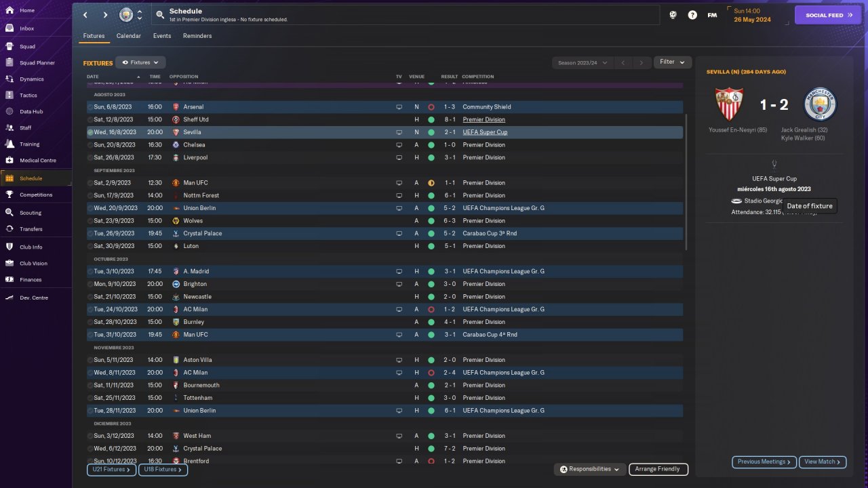Toggle selection circle for Tue, 3/10/2023 row
Image resolution: width=868 pixels, height=488 pixels.
[x=90, y=272]
